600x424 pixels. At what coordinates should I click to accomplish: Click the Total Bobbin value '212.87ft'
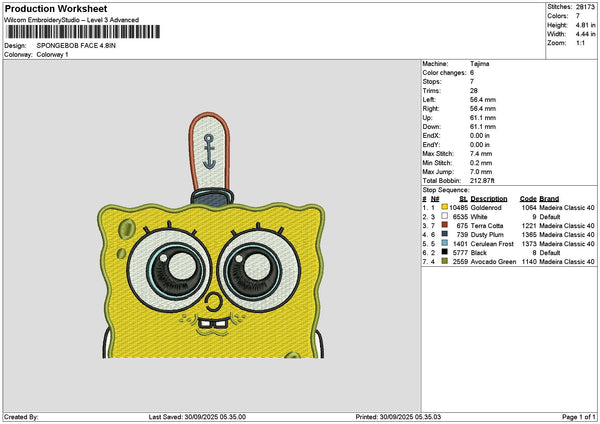pos(482,181)
